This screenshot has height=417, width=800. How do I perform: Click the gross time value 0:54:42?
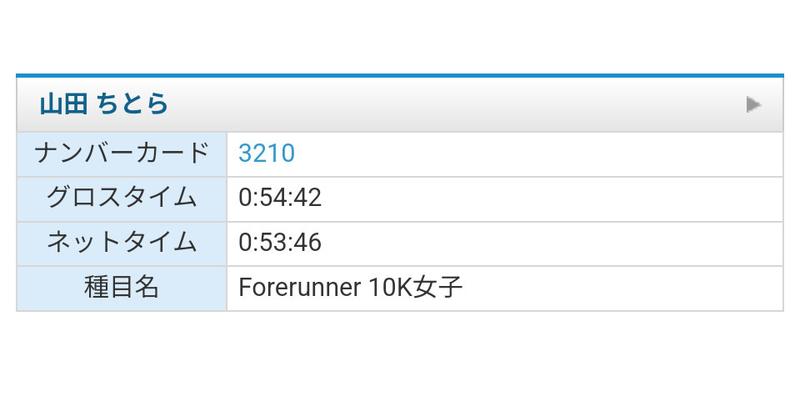tap(279, 198)
